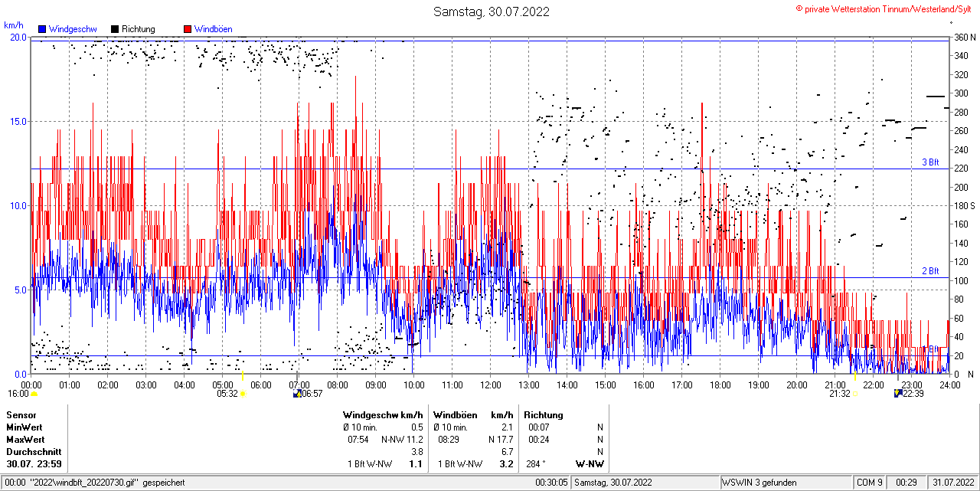Click the sunrise icon beside 05:32
Viewport: 980px width, 491px height.
[x=243, y=394]
